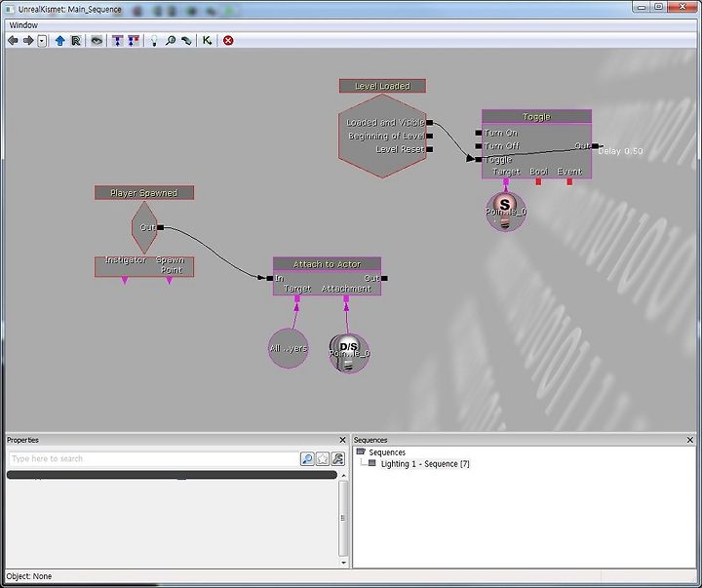Close the Properties panel
702x588 pixels.
pos(342,440)
